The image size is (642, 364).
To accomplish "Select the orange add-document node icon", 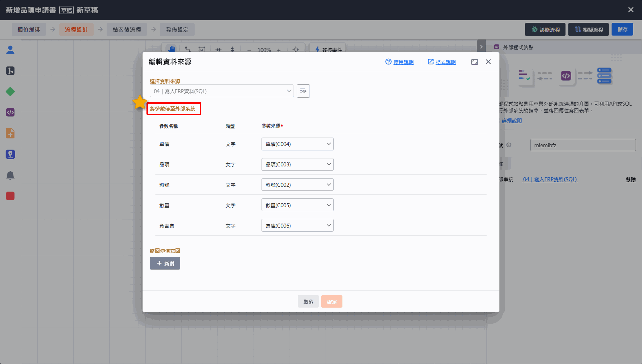I will point(10,133).
